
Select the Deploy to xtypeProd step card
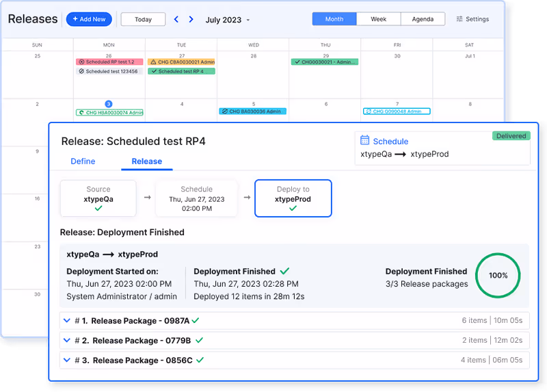tap(293, 198)
